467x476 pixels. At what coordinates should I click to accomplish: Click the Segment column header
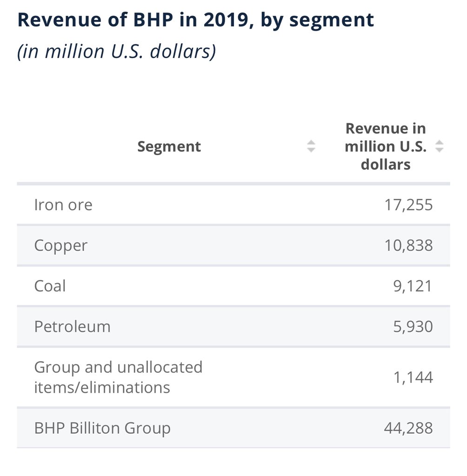(x=169, y=146)
